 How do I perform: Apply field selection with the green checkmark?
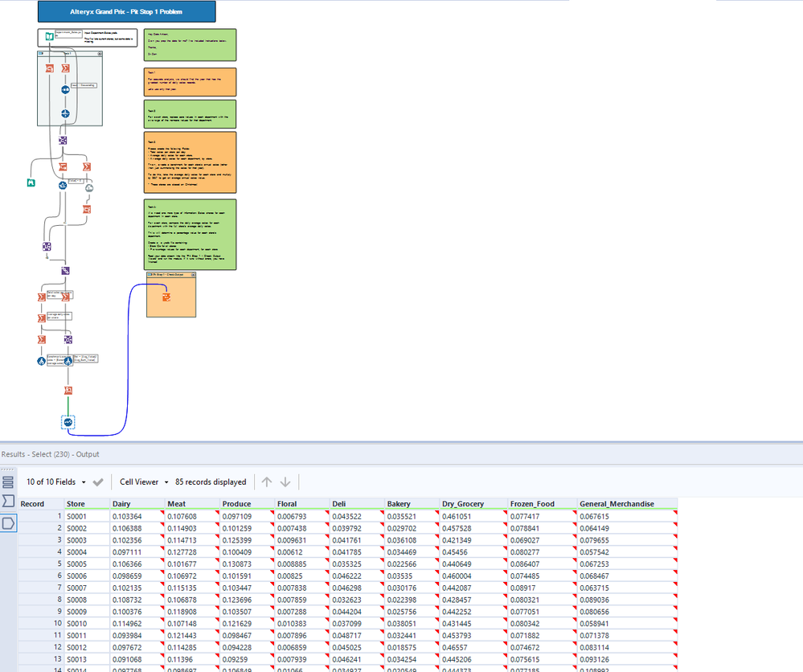pos(98,482)
